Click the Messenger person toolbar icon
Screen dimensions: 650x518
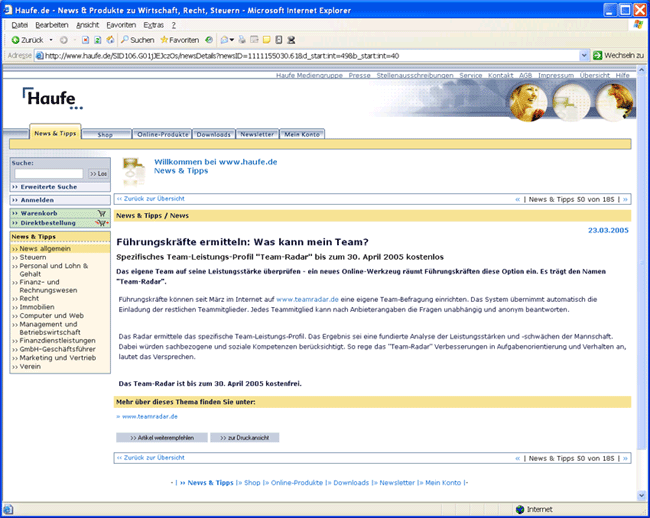click(291, 40)
